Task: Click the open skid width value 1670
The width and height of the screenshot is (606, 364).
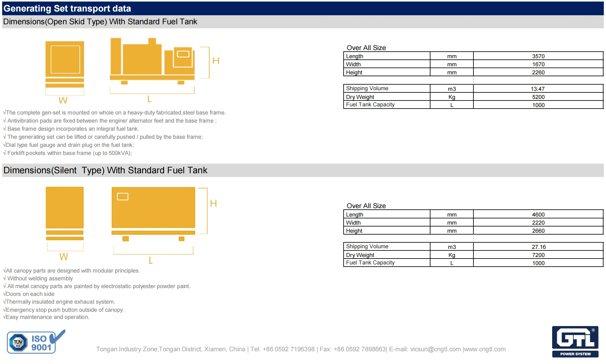Action: tap(538, 64)
